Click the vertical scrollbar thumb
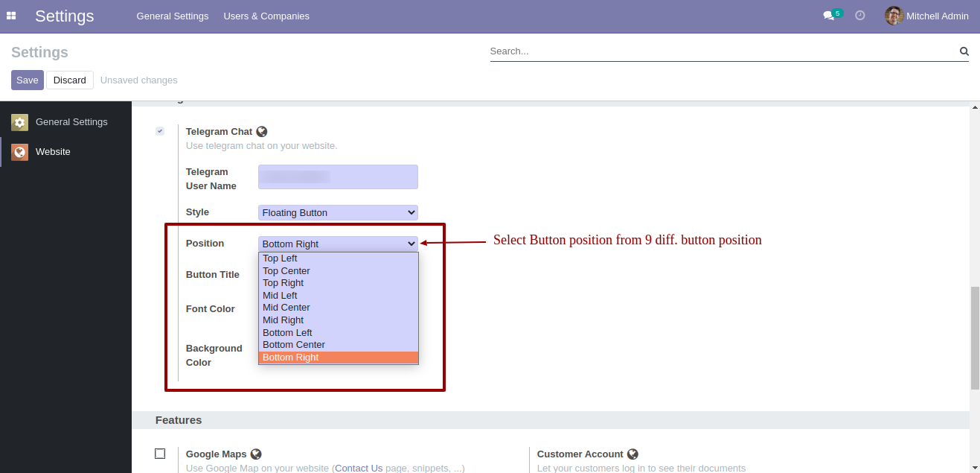Image resolution: width=980 pixels, height=473 pixels. coord(975,338)
